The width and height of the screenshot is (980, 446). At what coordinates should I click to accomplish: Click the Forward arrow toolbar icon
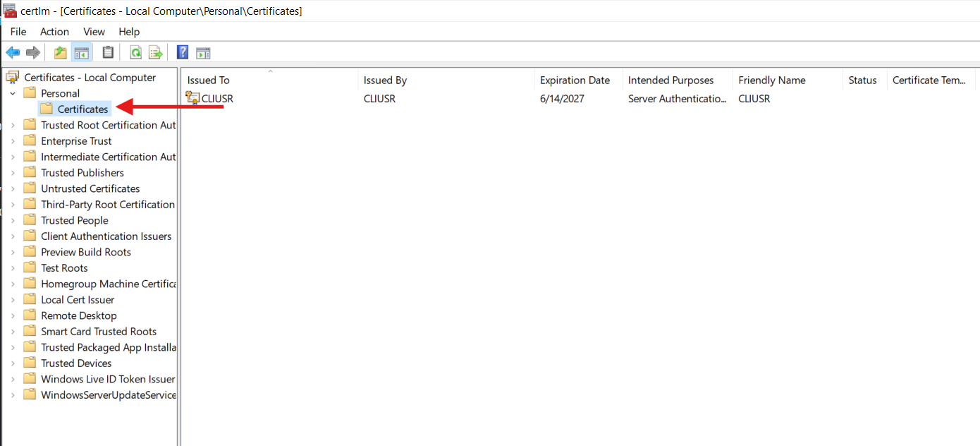click(32, 52)
